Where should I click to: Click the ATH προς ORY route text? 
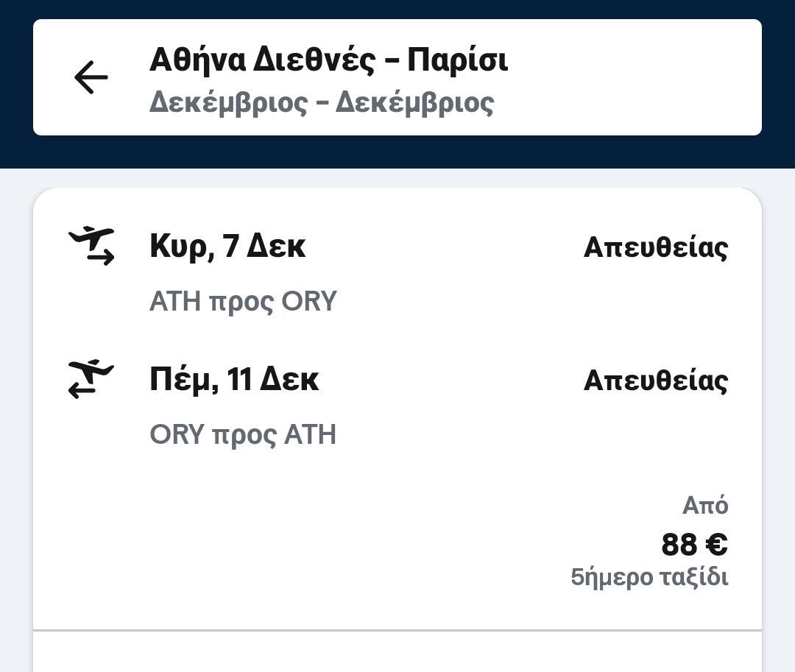point(243,302)
